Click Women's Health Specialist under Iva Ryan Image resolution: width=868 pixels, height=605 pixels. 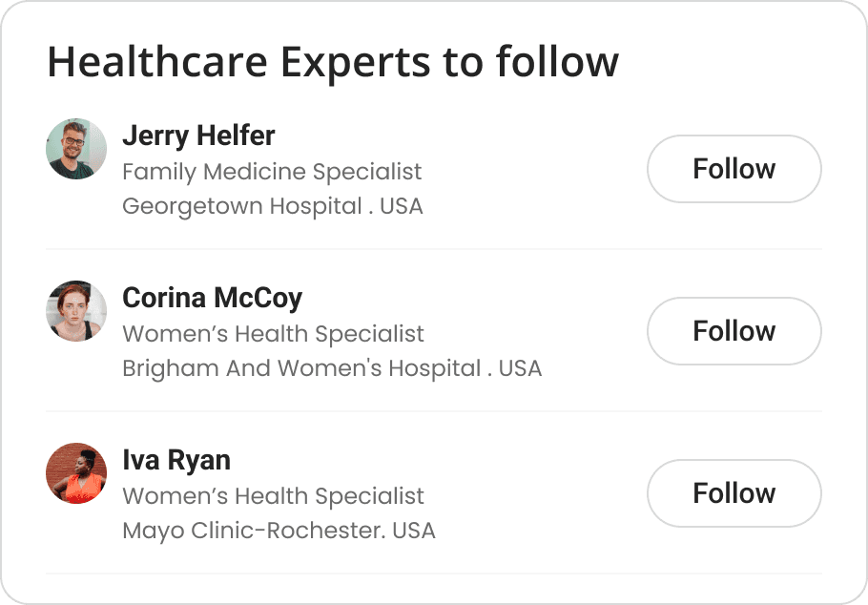274,496
